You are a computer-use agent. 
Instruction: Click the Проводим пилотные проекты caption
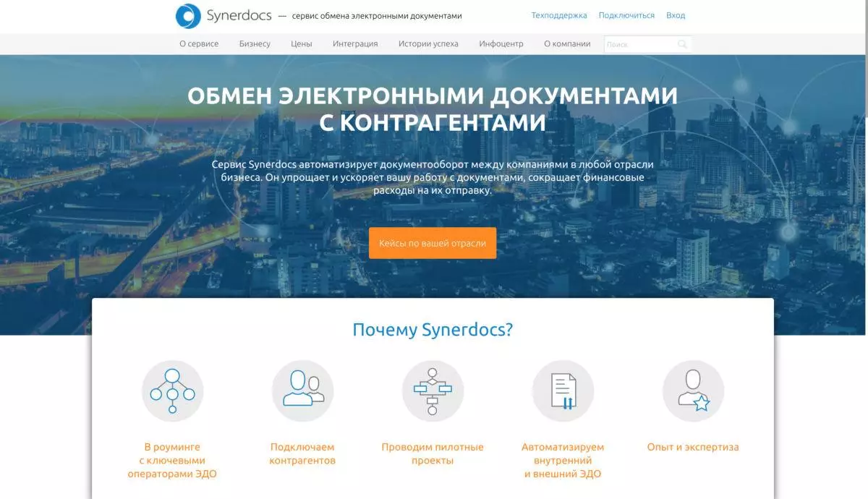coord(433,453)
